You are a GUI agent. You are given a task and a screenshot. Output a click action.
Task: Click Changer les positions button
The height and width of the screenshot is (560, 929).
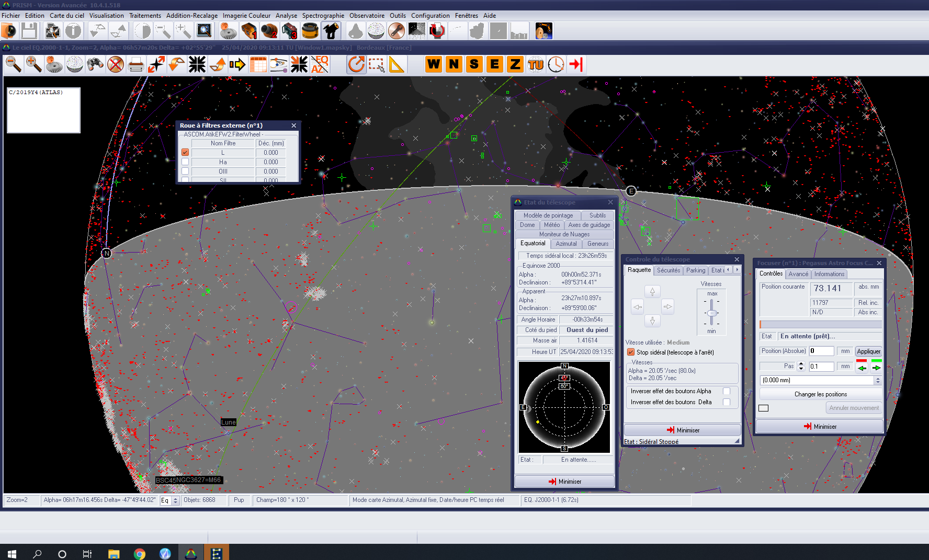point(820,394)
